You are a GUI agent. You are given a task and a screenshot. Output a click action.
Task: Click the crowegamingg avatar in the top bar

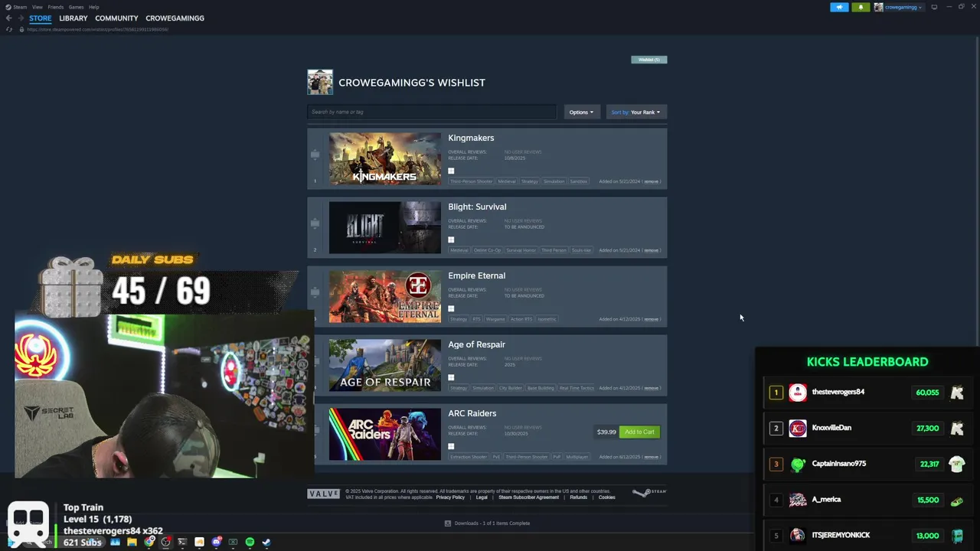(878, 7)
